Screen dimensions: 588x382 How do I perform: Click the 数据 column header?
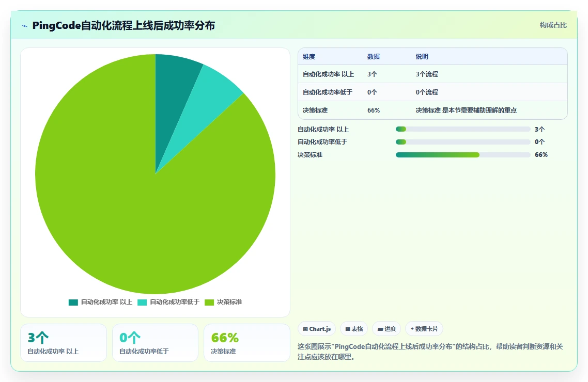point(374,57)
